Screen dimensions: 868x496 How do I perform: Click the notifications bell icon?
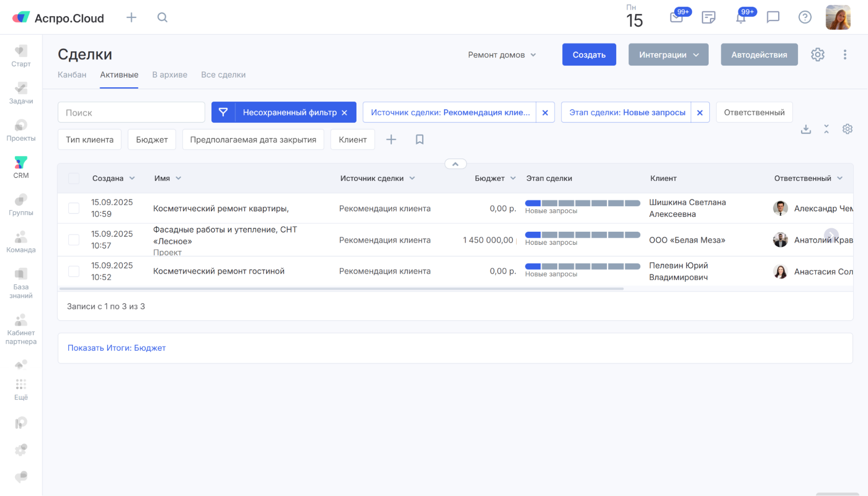pos(741,18)
